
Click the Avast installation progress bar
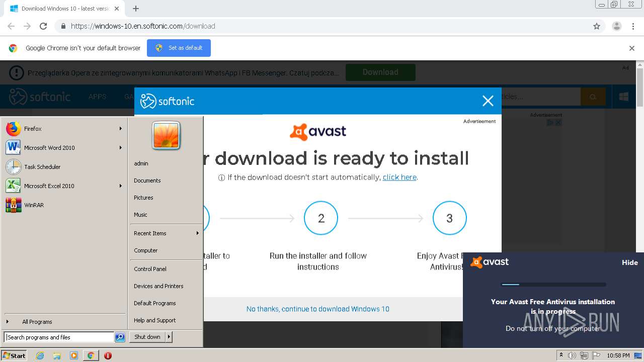coord(553,285)
